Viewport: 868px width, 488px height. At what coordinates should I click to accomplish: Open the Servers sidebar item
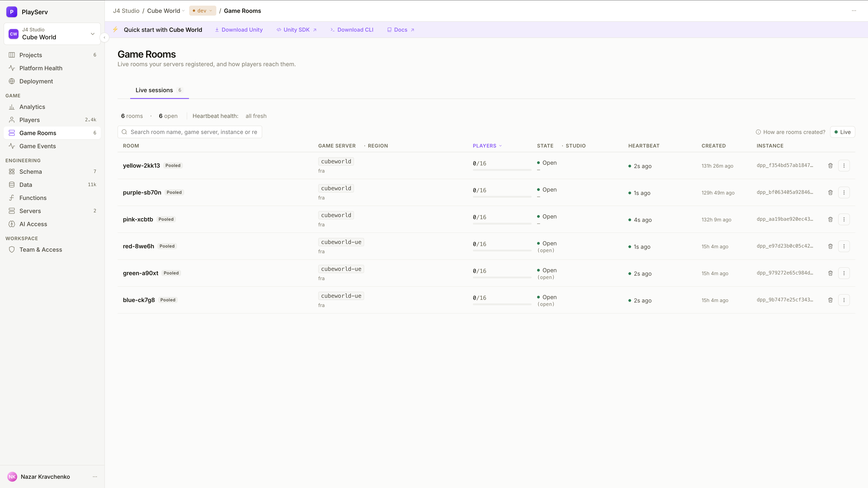coord(52,211)
